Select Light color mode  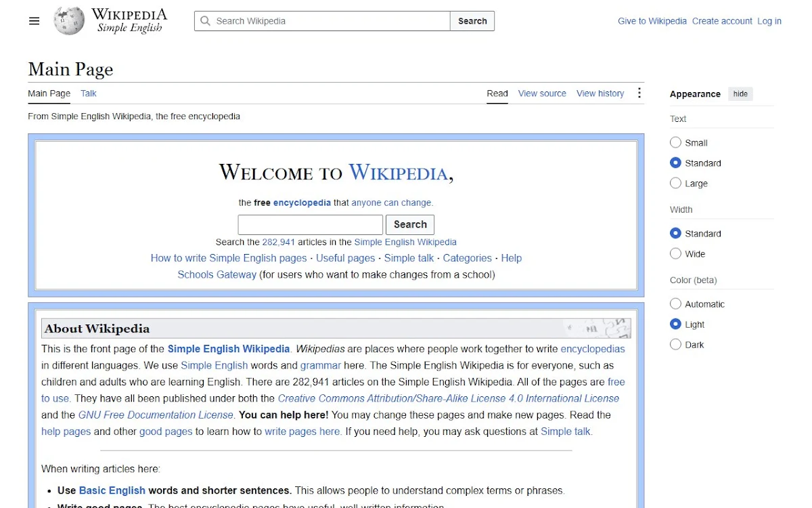tap(675, 324)
